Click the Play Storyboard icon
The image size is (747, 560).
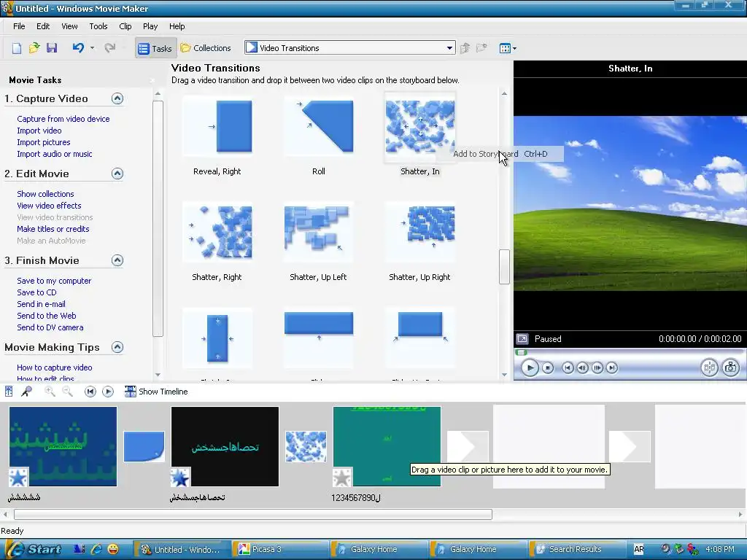108,392
